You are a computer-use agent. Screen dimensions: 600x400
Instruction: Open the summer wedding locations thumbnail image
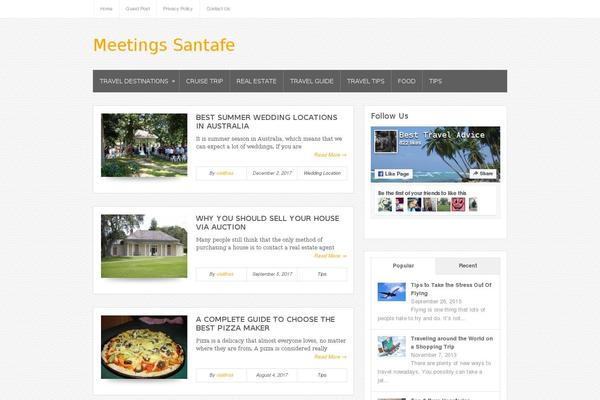point(144,145)
